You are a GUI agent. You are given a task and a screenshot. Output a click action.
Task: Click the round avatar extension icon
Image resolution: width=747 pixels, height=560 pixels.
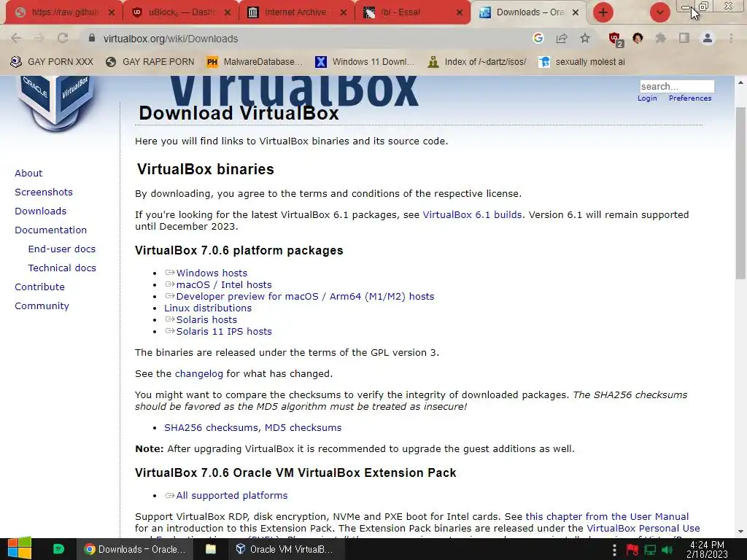point(638,39)
